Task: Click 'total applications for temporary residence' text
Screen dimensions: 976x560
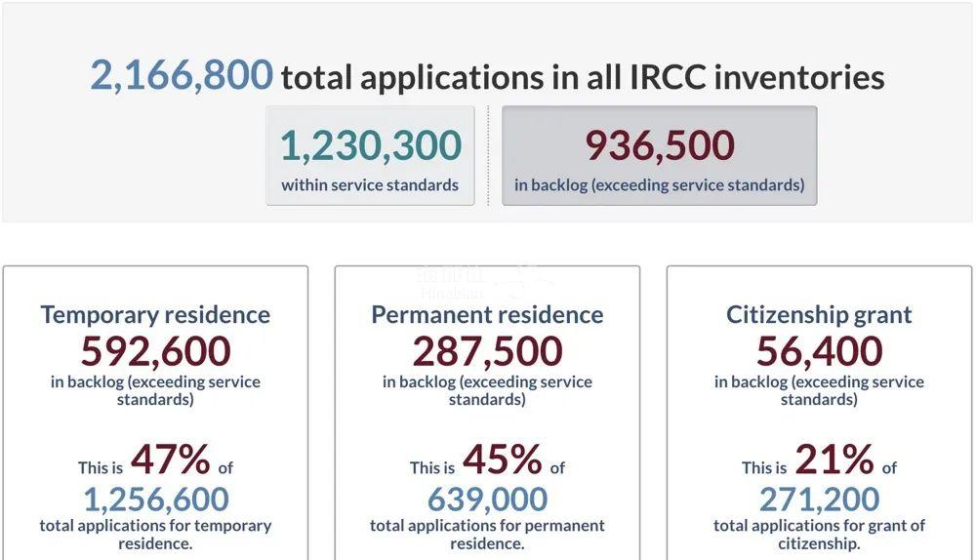Action: 155,534
